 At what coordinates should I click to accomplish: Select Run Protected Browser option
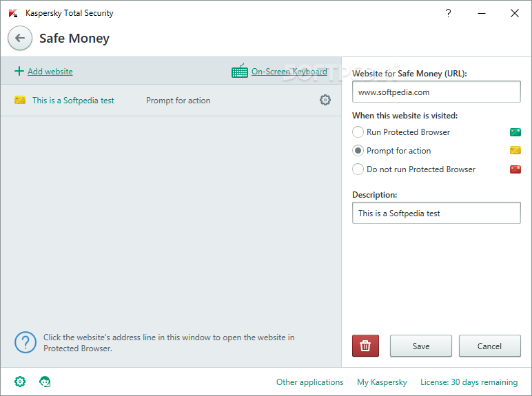tap(358, 132)
